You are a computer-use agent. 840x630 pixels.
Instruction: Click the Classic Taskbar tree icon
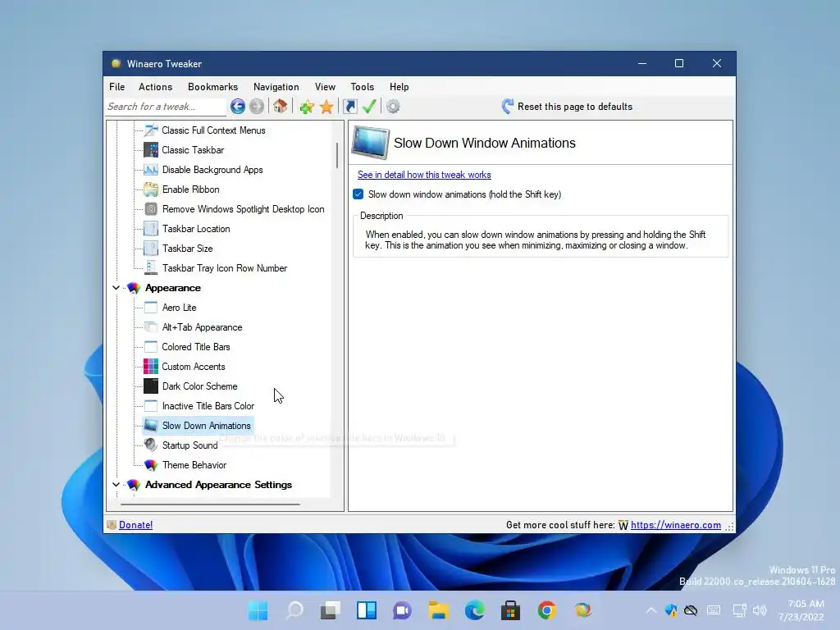(x=151, y=150)
